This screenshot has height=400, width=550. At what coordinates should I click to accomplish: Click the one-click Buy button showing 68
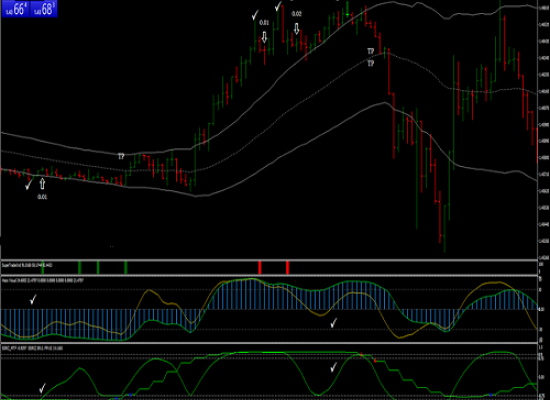tap(43, 9)
